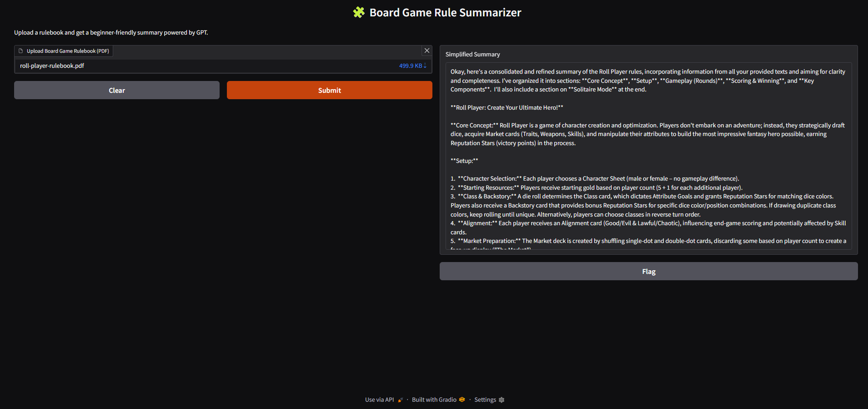This screenshot has height=409, width=868.
Task: Remove uploaded file with the X icon
Action: coord(426,50)
